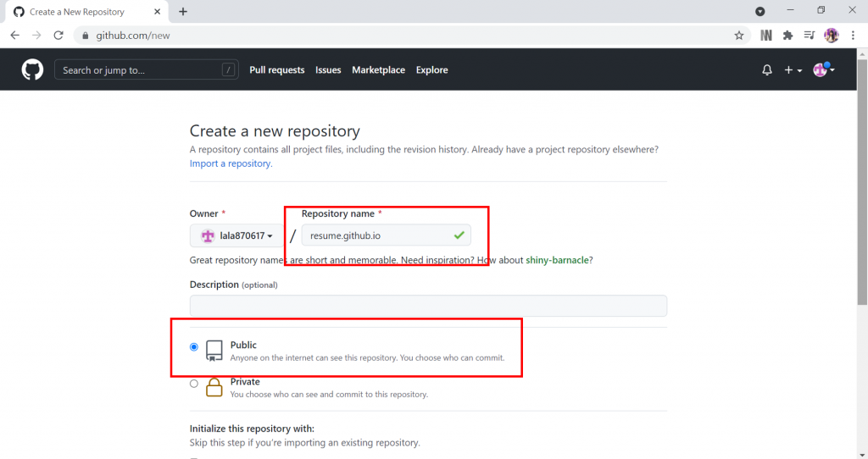
Task: Open notifications bell icon
Action: coord(766,69)
